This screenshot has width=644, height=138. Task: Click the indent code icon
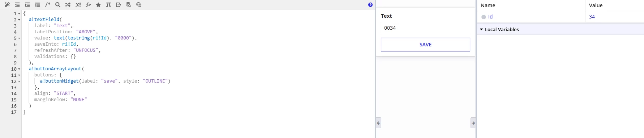pyautogui.click(x=27, y=5)
